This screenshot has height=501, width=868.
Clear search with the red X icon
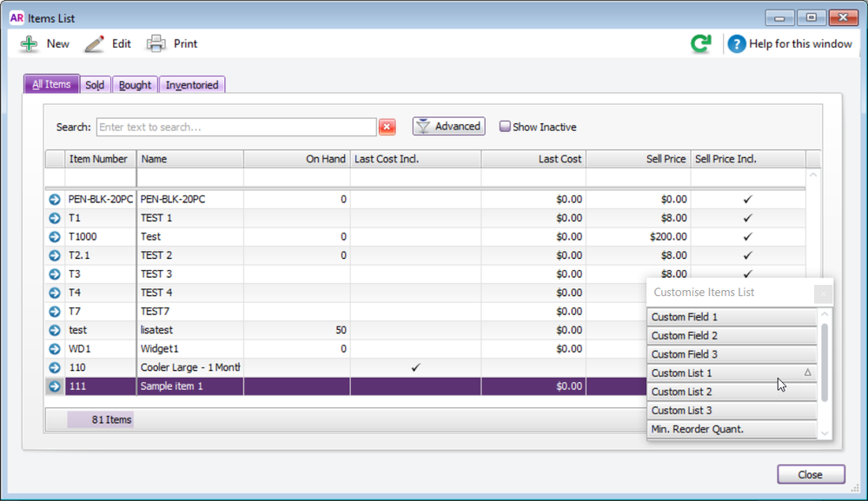(x=388, y=128)
